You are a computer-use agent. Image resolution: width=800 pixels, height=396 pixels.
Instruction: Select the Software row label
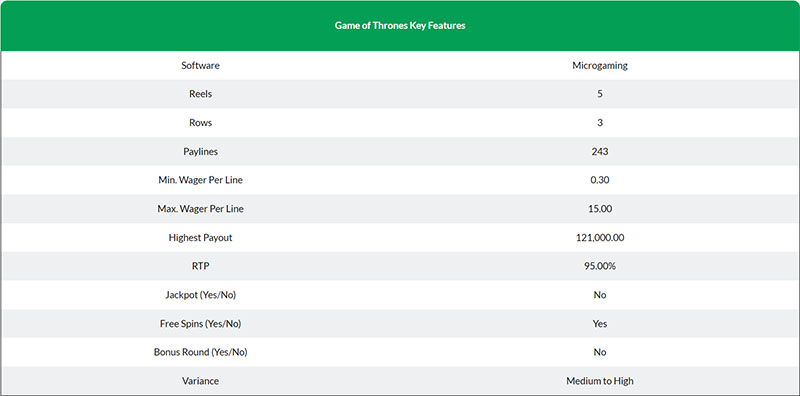point(201,66)
